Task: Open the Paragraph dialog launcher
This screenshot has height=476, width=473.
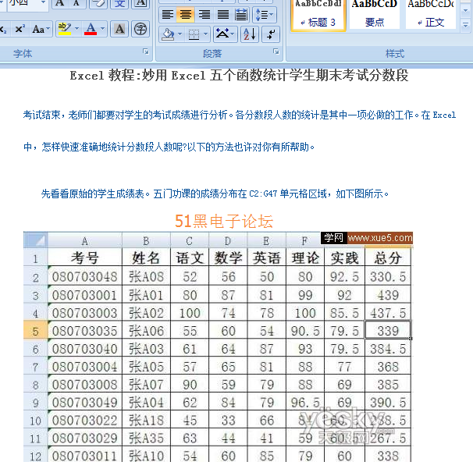Action: coord(276,52)
